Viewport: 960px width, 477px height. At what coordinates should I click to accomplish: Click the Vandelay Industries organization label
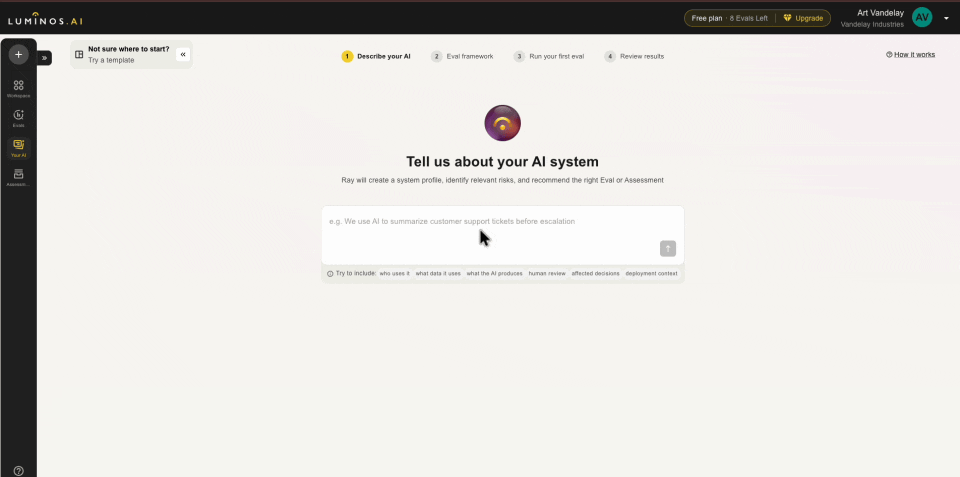click(872, 25)
